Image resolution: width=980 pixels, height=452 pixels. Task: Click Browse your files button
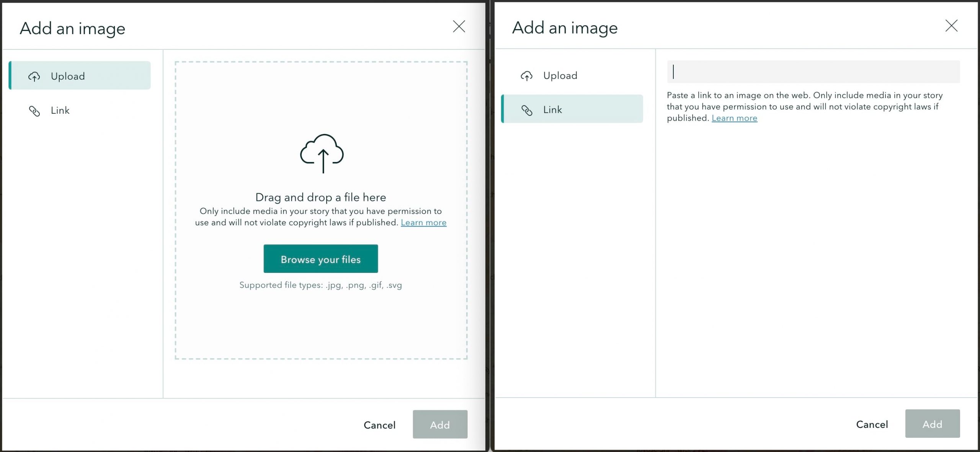pos(321,258)
